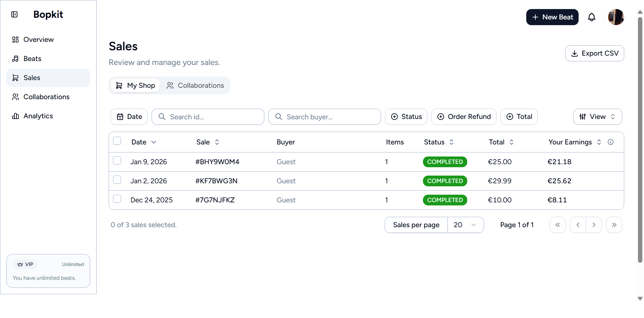Image resolution: width=644 pixels, height=318 pixels.
Task: Check the checkbox for sale #BHY9W0M4
Action: pos(117,161)
